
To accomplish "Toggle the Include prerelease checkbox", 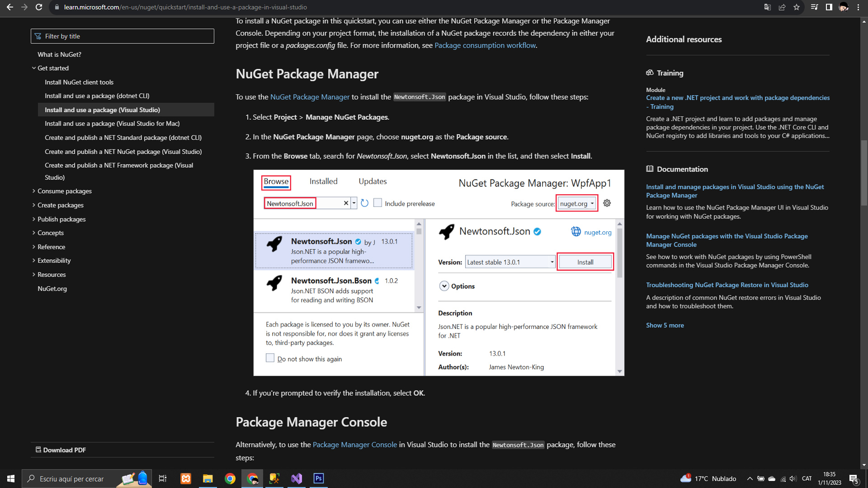I will pos(377,203).
